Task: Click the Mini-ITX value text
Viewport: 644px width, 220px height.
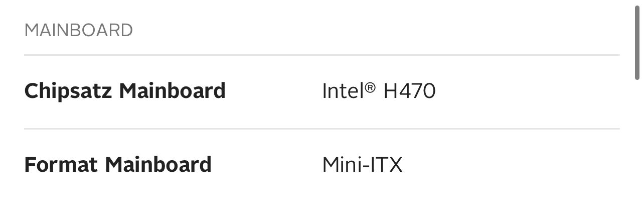Action: pyautogui.click(x=362, y=165)
